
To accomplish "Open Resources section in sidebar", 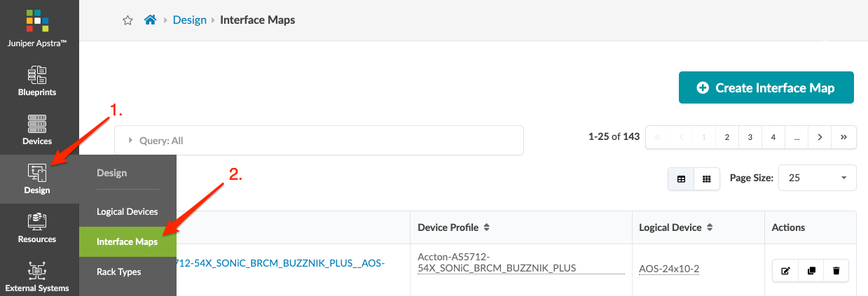I will pyautogui.click(x=37, y=229).
